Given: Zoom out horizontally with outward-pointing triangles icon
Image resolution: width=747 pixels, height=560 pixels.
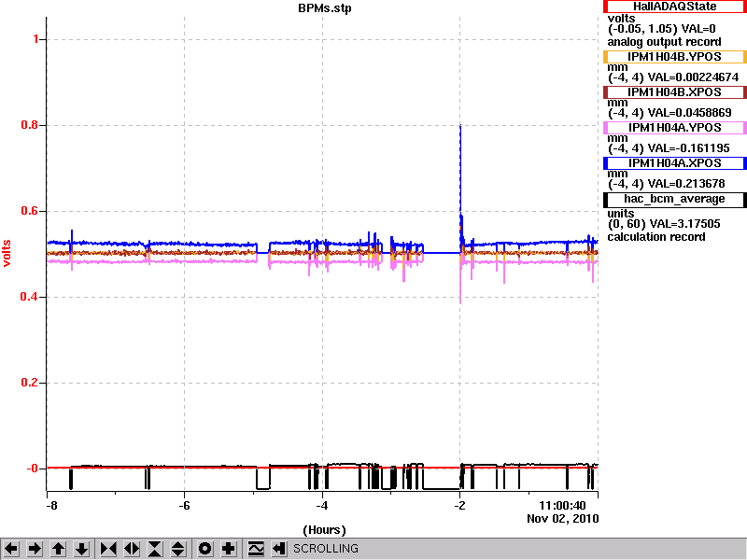Looking at the screenshot, I should click(132, 549).
